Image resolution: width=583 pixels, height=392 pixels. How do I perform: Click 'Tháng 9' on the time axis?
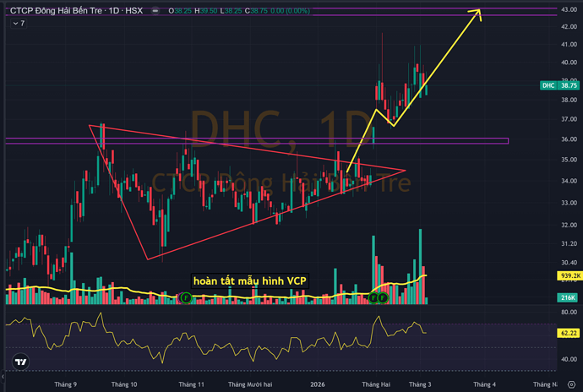tap(65, 384)
